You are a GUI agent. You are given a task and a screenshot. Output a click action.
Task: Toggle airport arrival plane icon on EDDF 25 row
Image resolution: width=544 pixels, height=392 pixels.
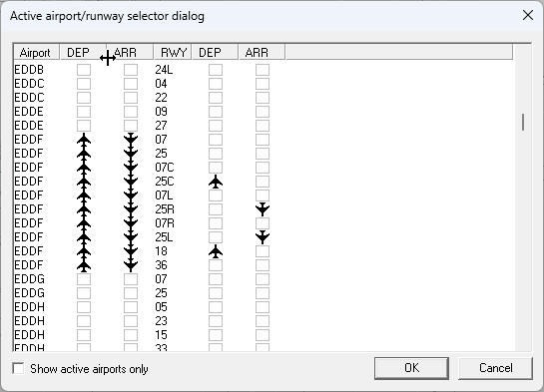131,154
